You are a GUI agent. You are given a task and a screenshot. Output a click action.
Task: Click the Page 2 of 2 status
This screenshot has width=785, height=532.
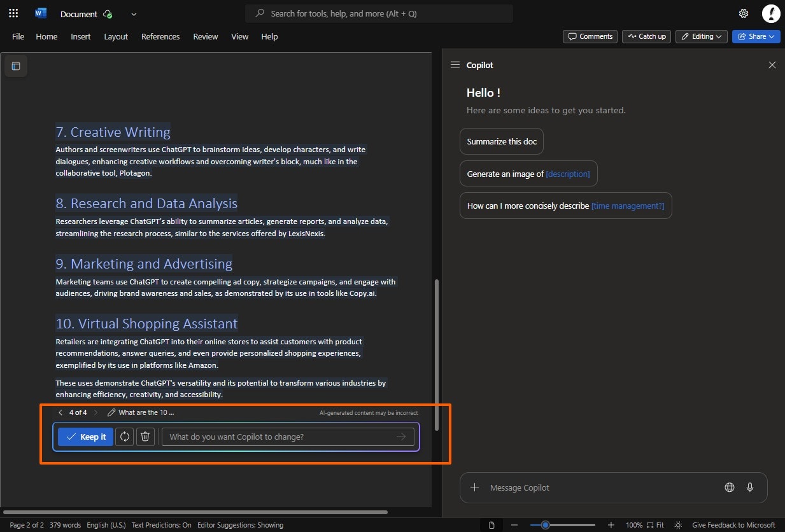coord(27,525)
